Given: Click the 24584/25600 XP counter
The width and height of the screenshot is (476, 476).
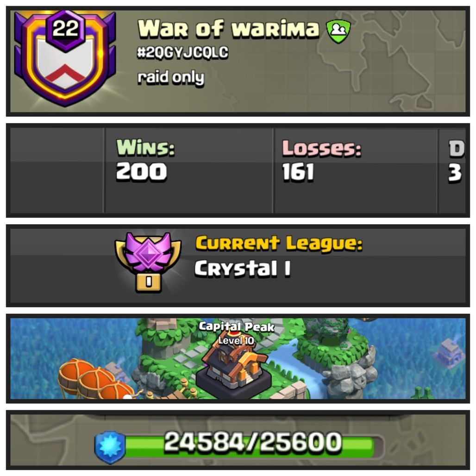Looking at the screenshot, I should coord(253,442).
